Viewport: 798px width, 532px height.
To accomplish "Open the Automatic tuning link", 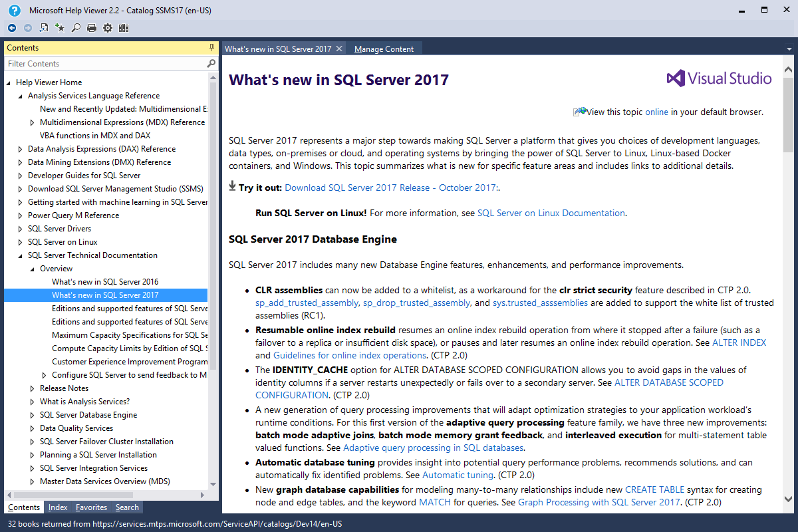I will click(458, 475).
